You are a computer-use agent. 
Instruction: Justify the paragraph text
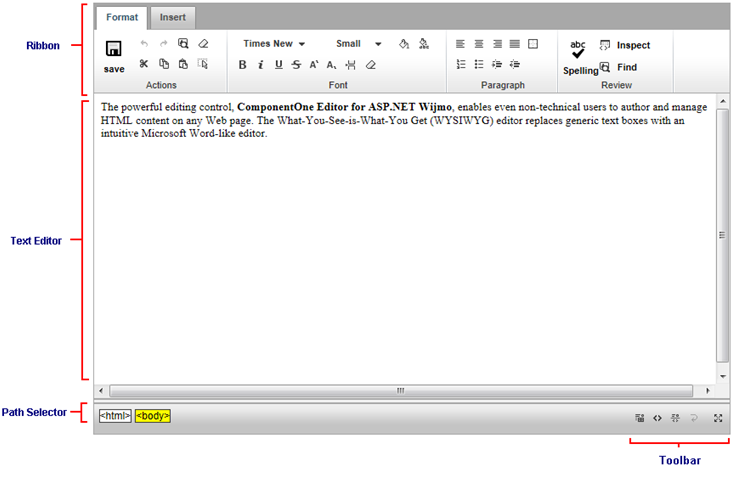click(515, 44)
